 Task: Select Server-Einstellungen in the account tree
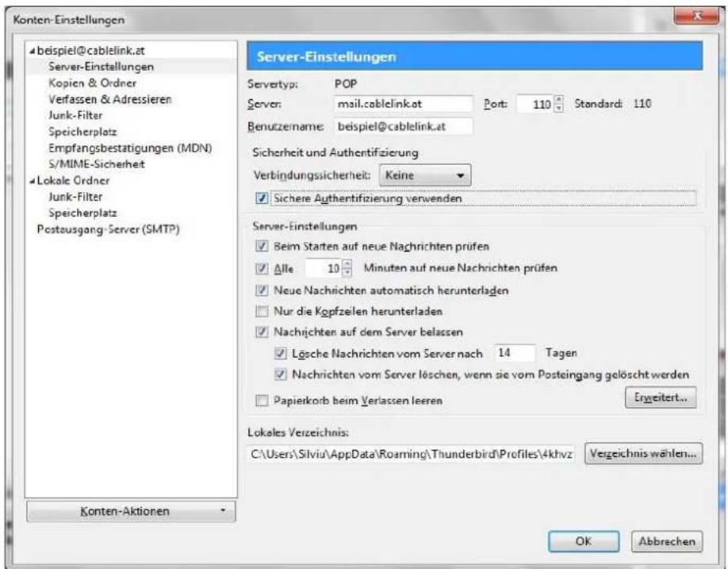[102, 67]
